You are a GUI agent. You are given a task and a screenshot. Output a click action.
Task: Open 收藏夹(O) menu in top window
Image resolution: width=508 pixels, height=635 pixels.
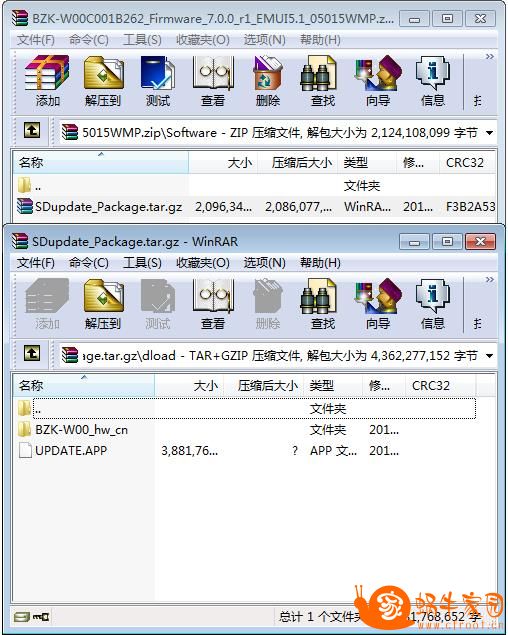[203, 40]
